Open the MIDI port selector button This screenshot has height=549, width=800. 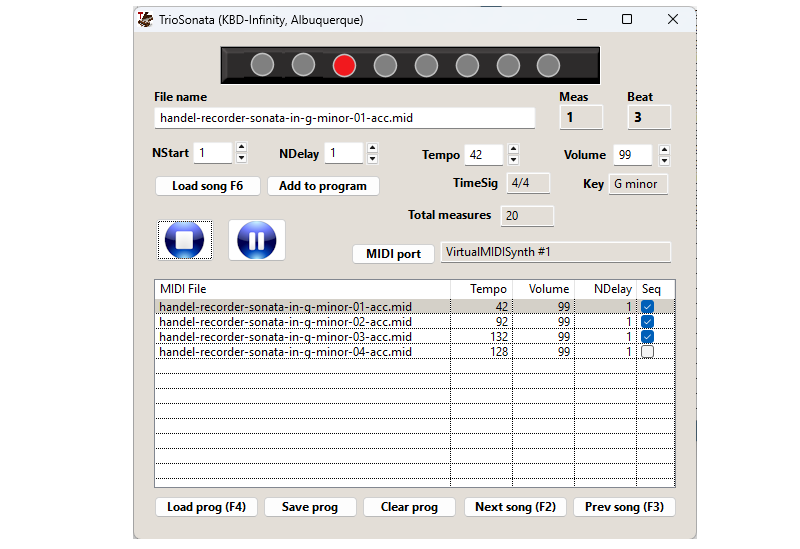[393, 254]
